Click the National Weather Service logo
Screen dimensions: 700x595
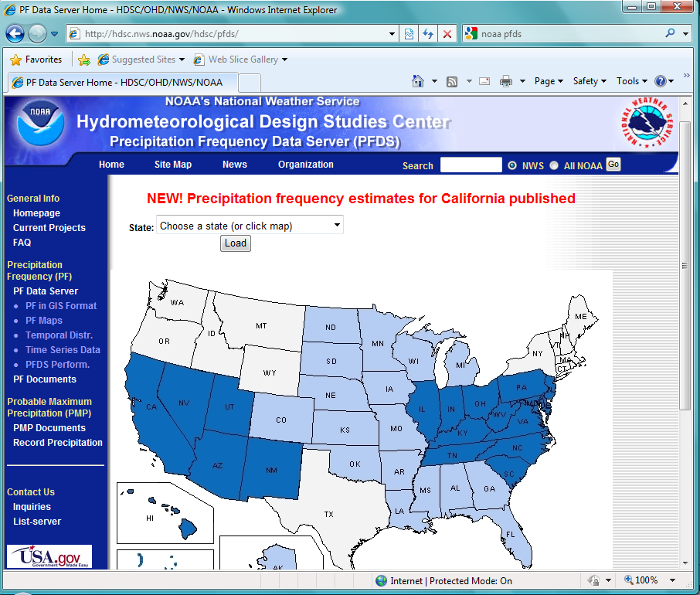click(x=647, y=122)
